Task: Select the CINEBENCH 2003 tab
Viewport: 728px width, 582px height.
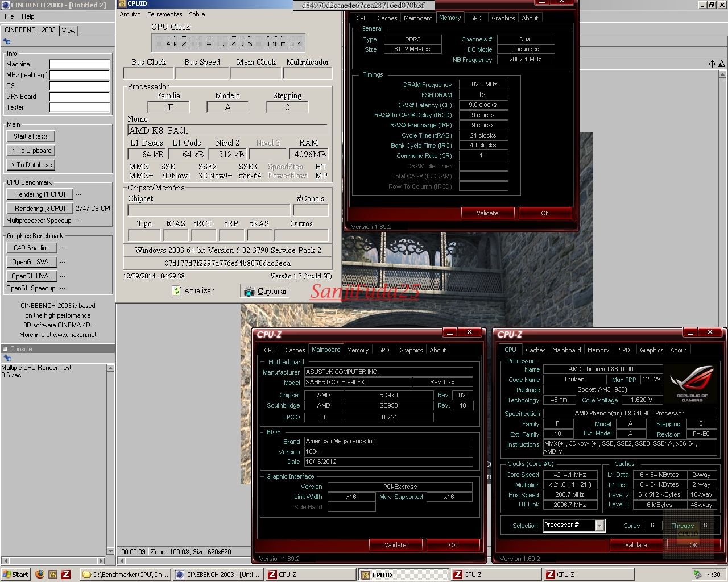Action: (30, 30)
